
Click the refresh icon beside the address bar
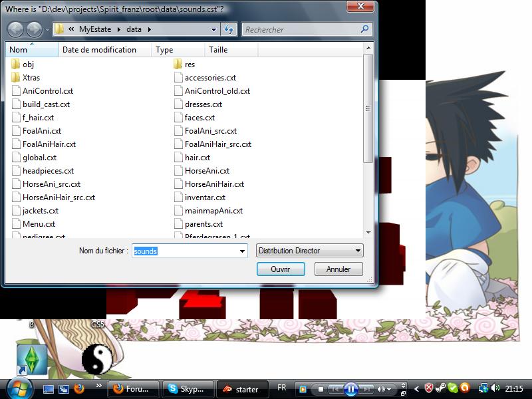(x=229, y=29)
